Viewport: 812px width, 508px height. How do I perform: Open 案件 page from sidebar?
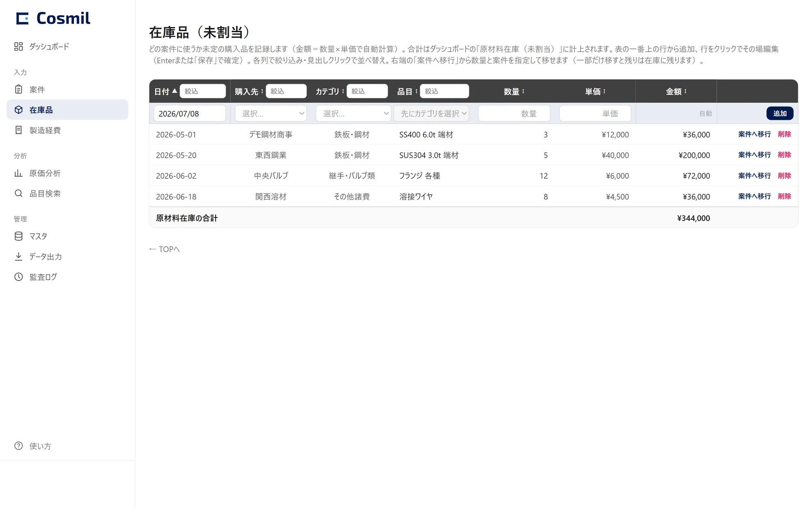tap(67, 89)
